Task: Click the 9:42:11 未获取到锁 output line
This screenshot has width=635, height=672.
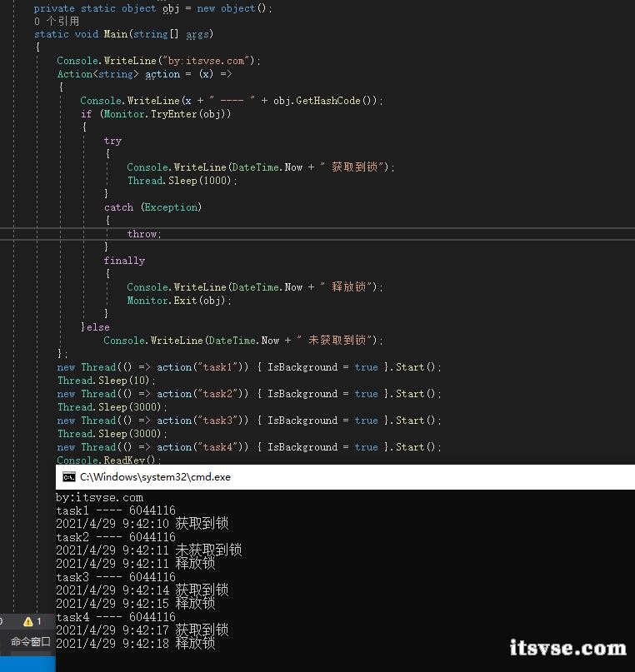Action: pyautogui.click(x=148, y=550)
